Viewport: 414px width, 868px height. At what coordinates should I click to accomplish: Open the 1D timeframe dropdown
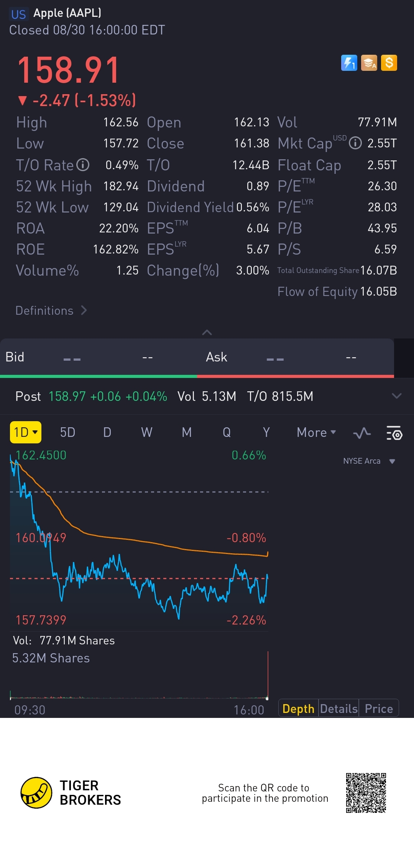tap(26, 432)
